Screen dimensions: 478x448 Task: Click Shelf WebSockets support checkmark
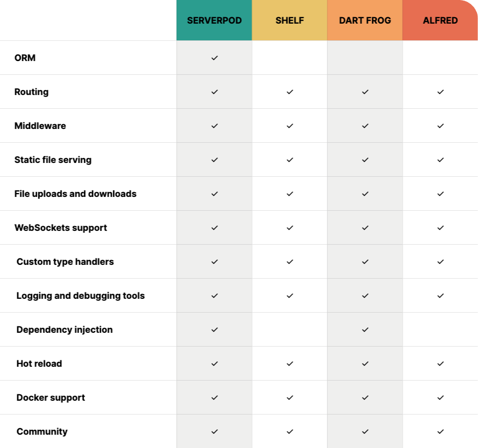(x=289, y=228)
